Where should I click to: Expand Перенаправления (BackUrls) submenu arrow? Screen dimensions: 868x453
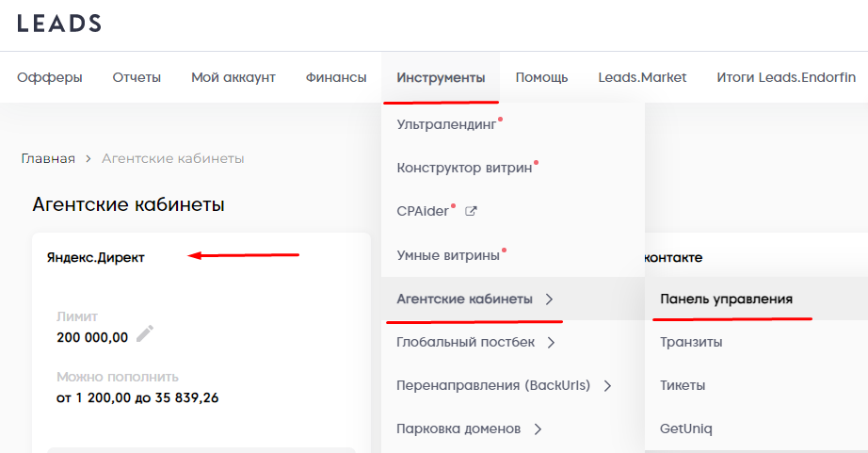[x=607, y=386]
